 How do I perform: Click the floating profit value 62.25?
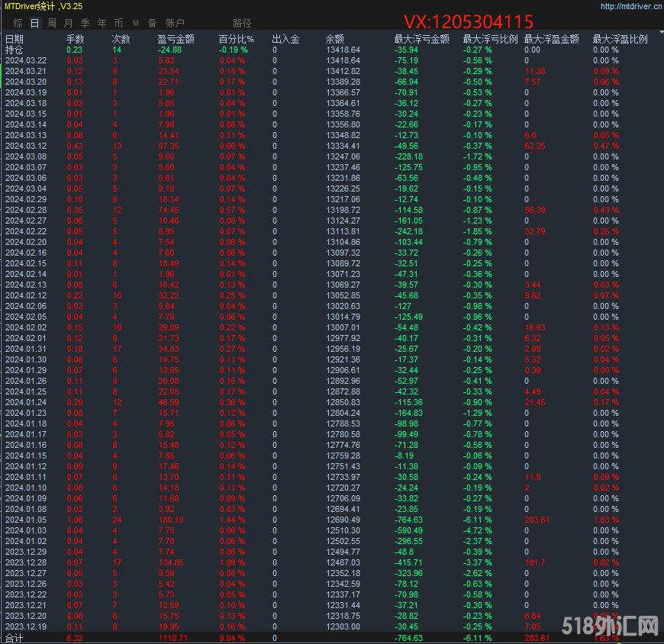(535, 146)
